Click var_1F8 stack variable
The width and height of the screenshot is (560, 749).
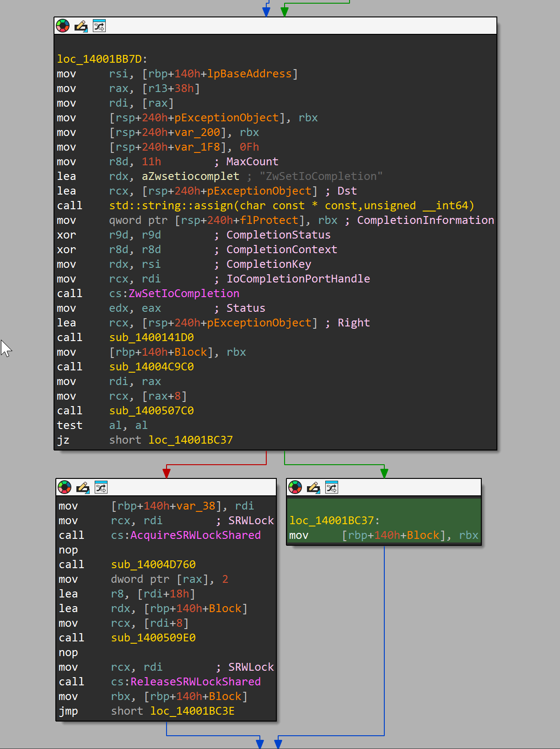tap(197, 147)
